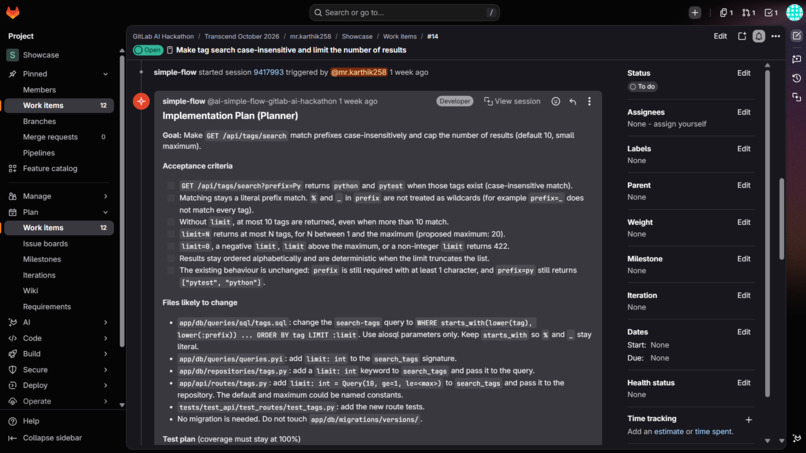The width and height of the screenshot is (806, 453).
Task: Click the 'Transcend October 2026' breadcrumb
Action: (x=242, y=37)
